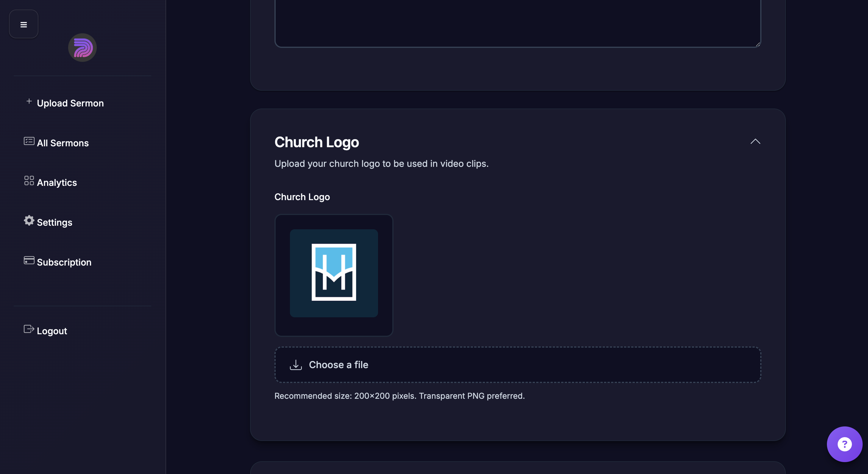Click the list icon beside All Sermons

29,141
